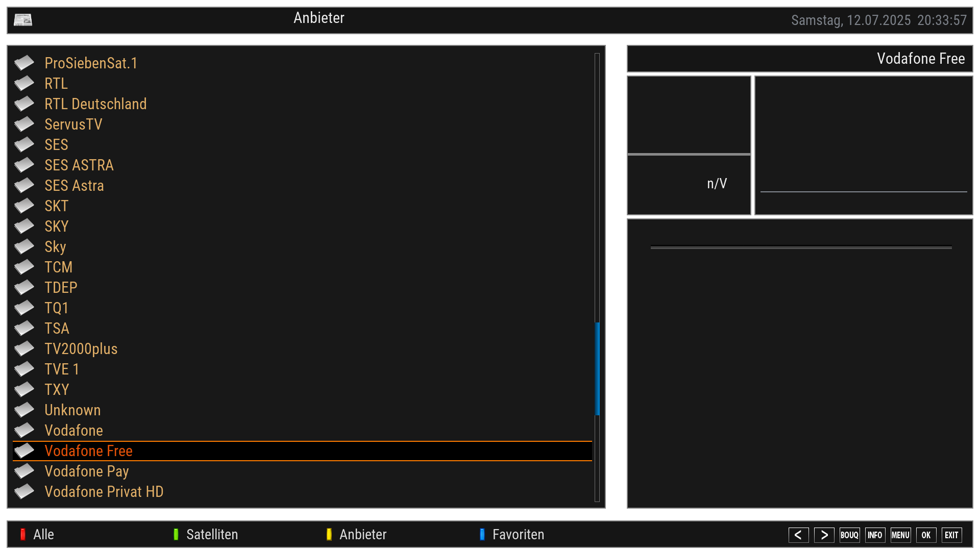Click the Anbieter screen title
The width and height of the screenshot is (980, 551).
click(319, 18)
